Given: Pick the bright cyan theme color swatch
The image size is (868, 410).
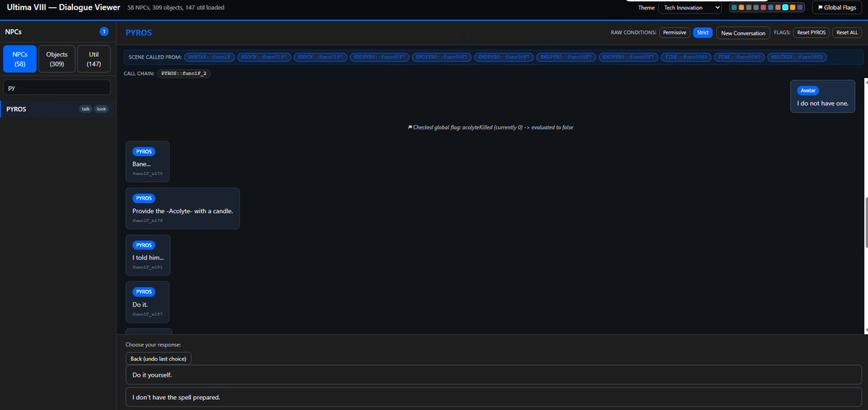Looking at the screenshot, I should click(786, 7).
